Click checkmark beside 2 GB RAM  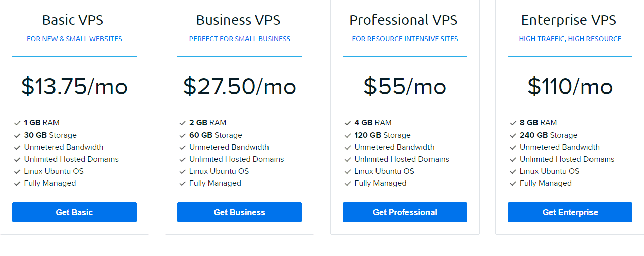point(183,123)
